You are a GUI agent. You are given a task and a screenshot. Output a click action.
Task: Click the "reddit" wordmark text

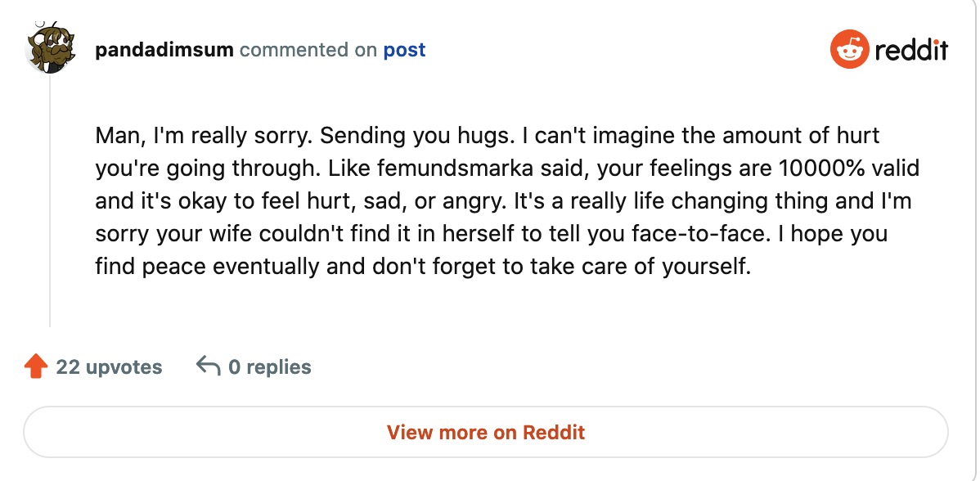(x=911, y=51)
